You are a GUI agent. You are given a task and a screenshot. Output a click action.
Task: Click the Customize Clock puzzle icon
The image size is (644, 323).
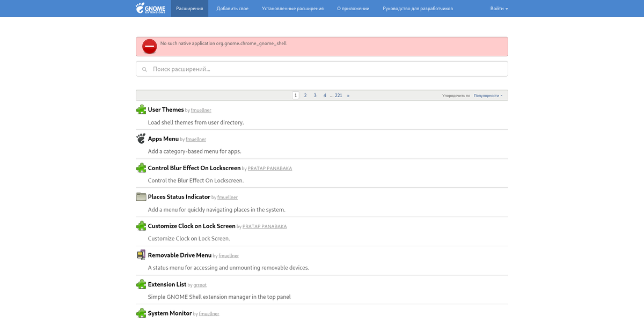pyautogui.click(x=141, y=226)
